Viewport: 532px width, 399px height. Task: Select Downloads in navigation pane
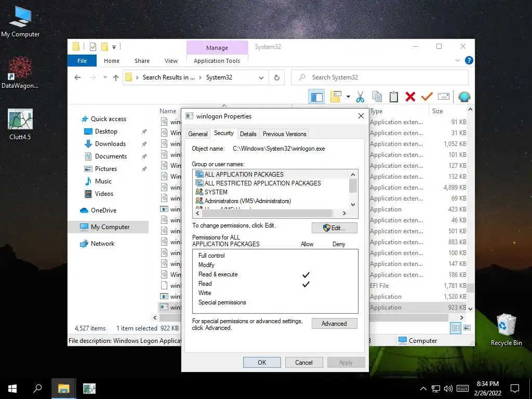(x=110, y=144)
